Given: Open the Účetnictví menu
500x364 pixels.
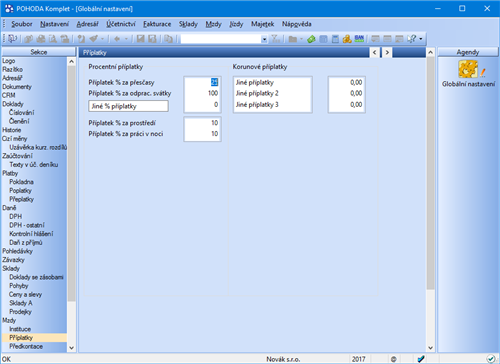Looking at the screenshot, I should click(x=121, y=24).
